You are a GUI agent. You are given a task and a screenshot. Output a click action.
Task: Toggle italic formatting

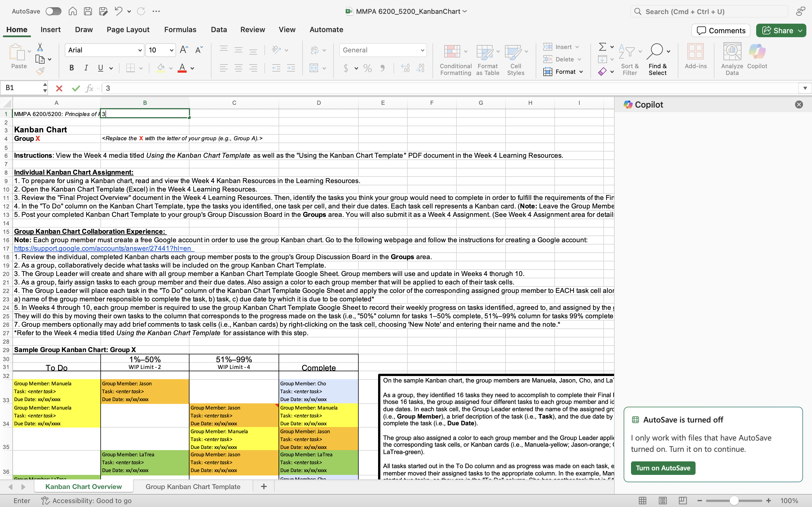tap(86, 68)
